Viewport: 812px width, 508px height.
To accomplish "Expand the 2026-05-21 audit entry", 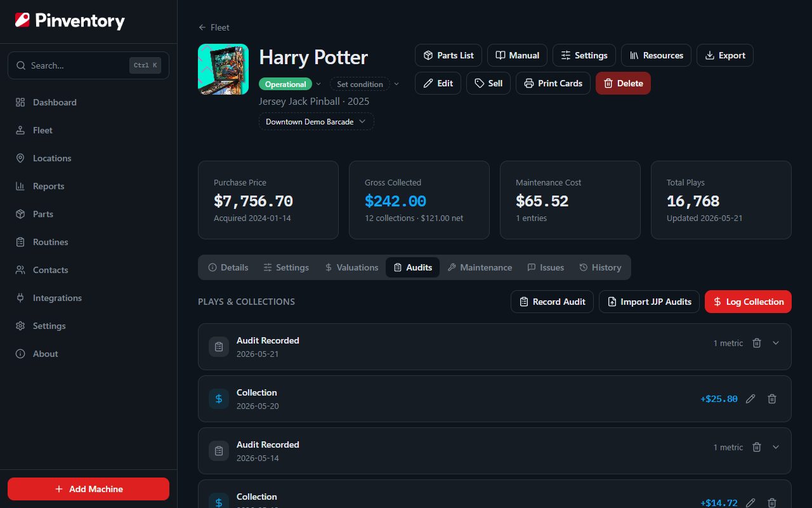I will [776, 343].
